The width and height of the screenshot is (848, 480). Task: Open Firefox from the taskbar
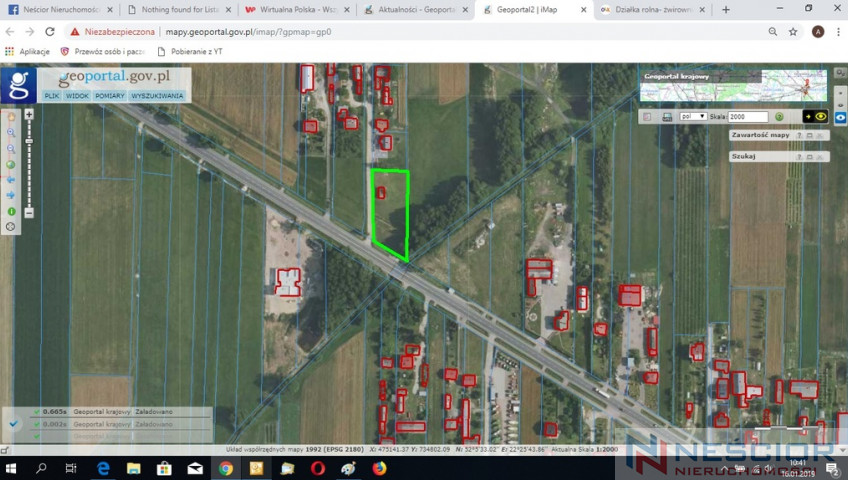380,468
